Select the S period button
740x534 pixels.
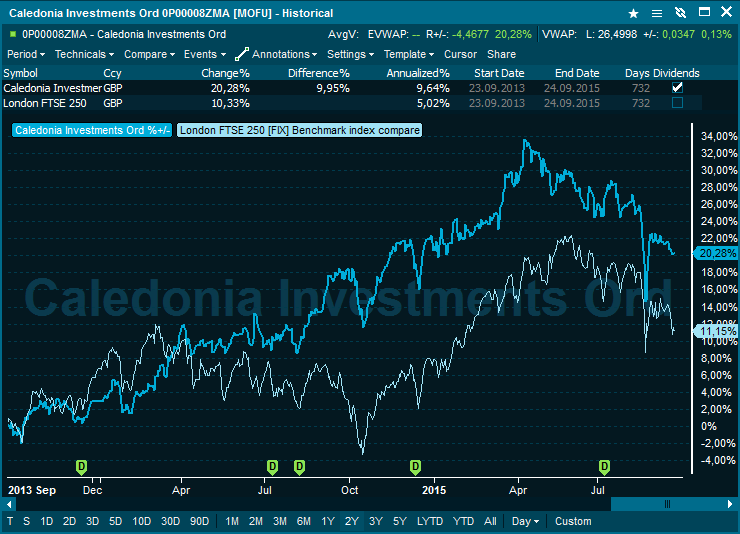click(26, 521)
